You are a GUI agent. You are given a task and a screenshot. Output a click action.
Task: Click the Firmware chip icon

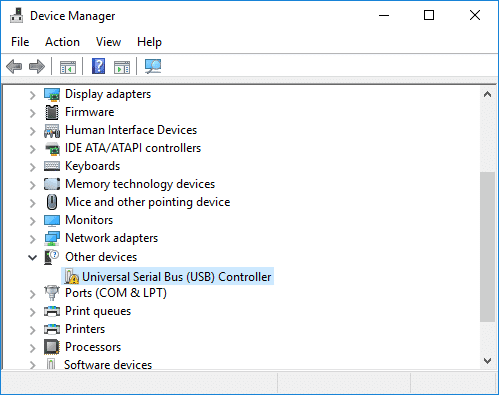click(x=52, y=112)
